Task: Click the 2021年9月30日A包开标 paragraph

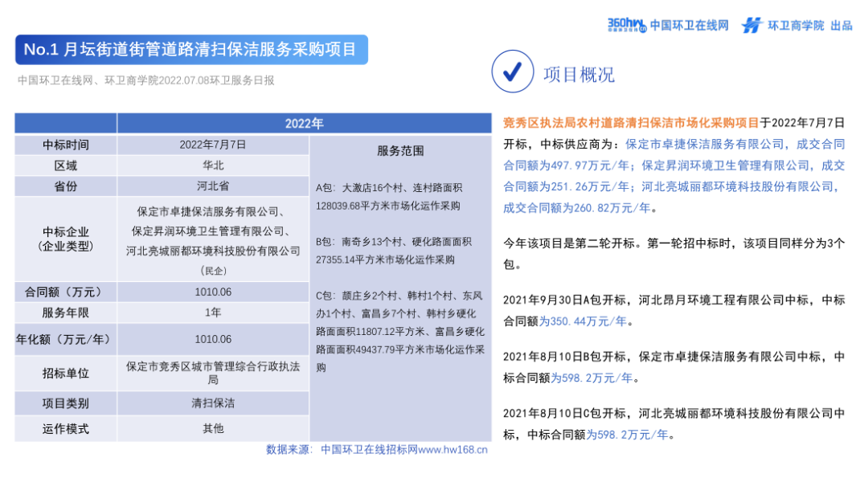Action: point(674,311)
